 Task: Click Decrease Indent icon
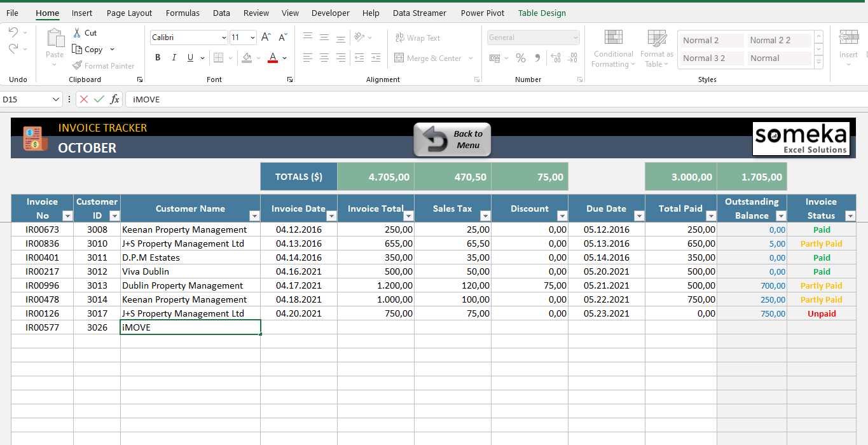click(359, 58)
